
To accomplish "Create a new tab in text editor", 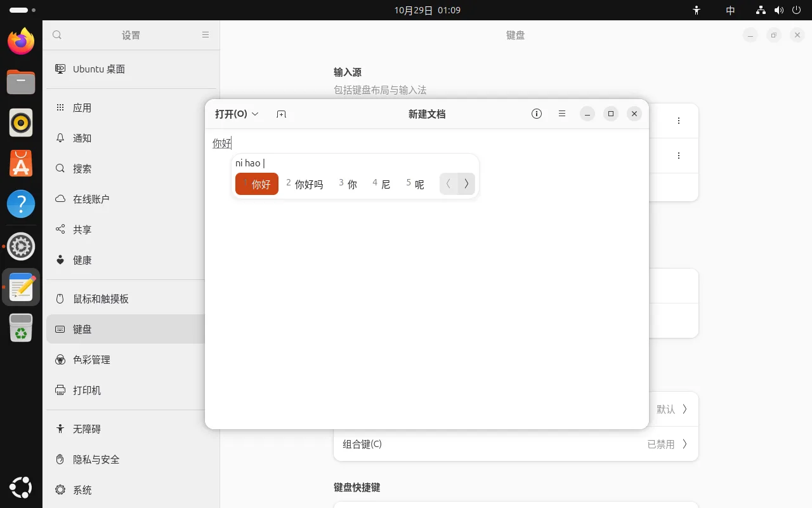I will pos(282,114).
